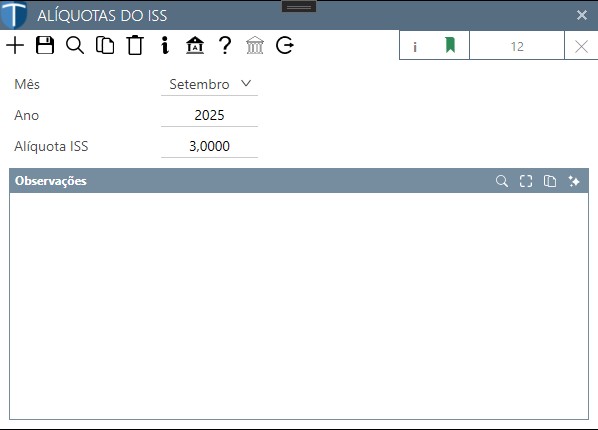The image size is (598, 430).
Task: Add a new ISS rate record
Action: (x=15, y=46)
